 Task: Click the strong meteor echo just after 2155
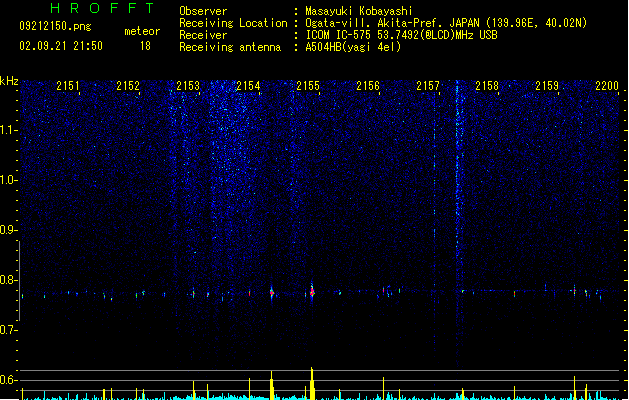[312, 291]
